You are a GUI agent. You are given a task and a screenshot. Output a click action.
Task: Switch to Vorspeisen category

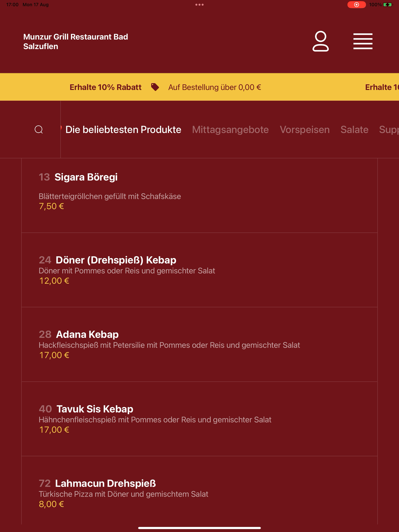pyautogui.click(x=305, y=130)
